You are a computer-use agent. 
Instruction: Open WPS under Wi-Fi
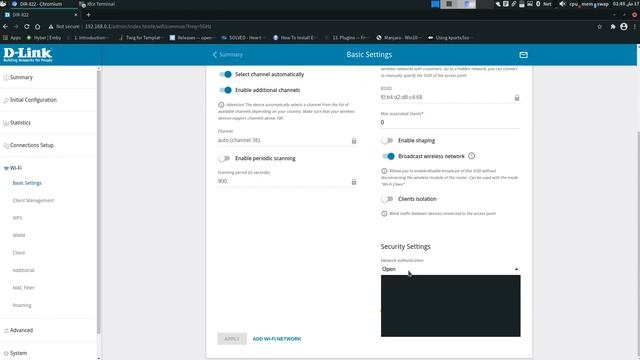17,218
